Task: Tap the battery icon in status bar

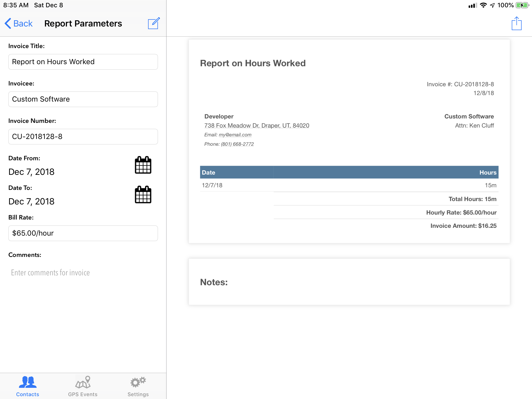Action: pos(522,5)
